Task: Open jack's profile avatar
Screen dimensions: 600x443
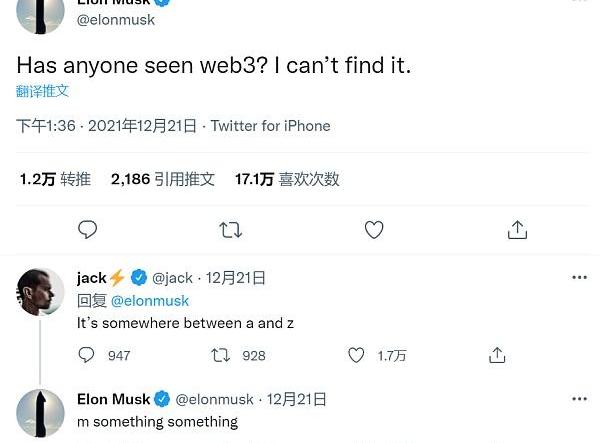Action: (41, 292)
